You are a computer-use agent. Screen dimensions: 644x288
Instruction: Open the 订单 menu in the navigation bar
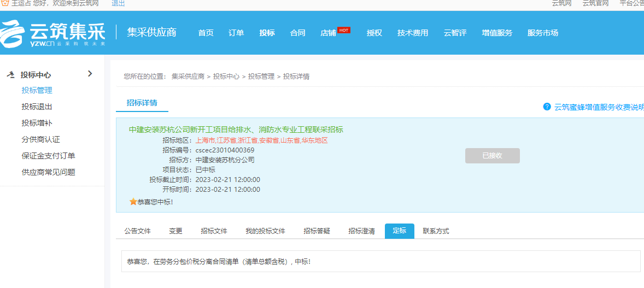point(236,33)
